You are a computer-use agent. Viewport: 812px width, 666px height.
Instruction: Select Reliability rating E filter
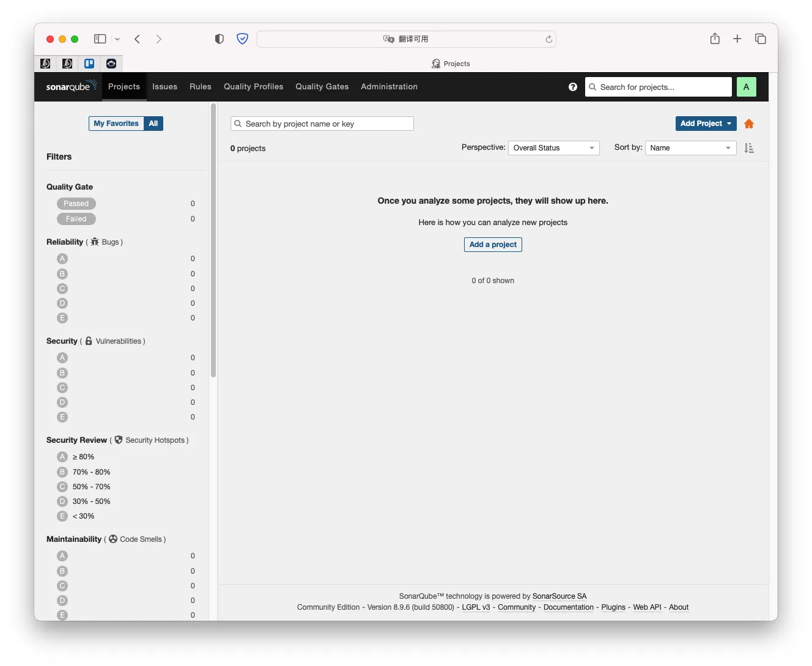62,318
